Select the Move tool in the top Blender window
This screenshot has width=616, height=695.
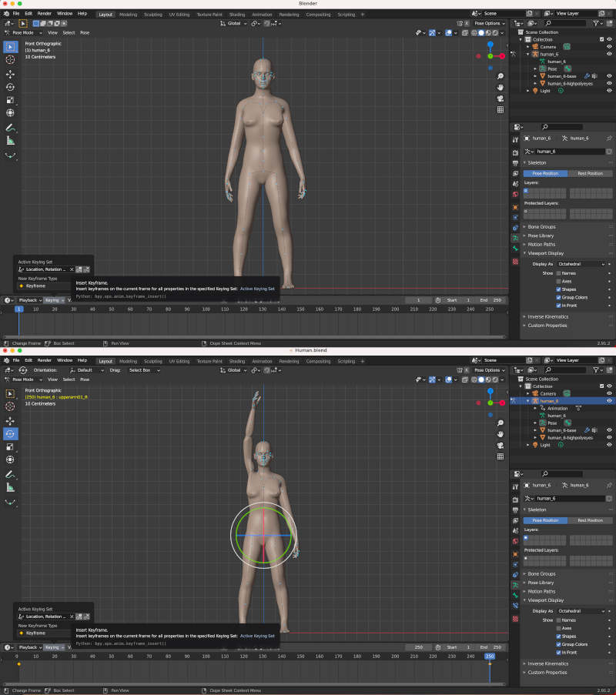(10, 74)
